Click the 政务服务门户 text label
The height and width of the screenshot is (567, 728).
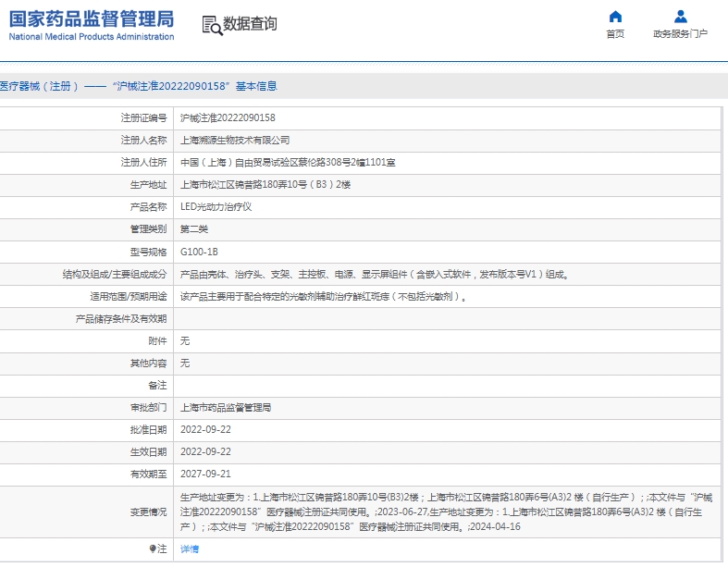(x=680, y=34)
